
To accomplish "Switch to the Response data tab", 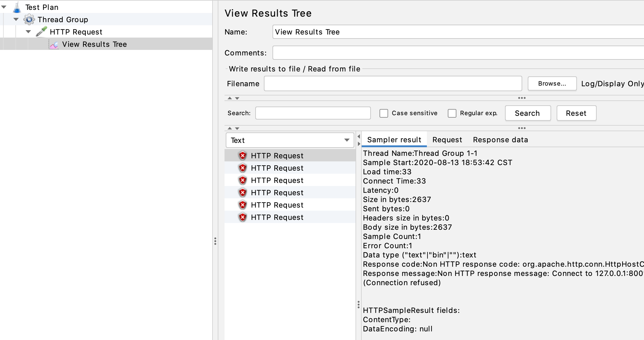I will [x=500, y=140].
